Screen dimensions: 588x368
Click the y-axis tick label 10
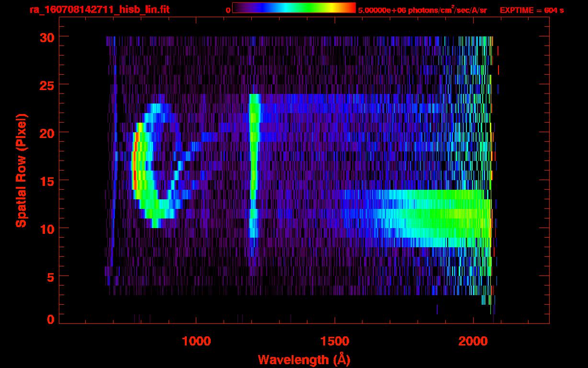(x=46, y=229)
